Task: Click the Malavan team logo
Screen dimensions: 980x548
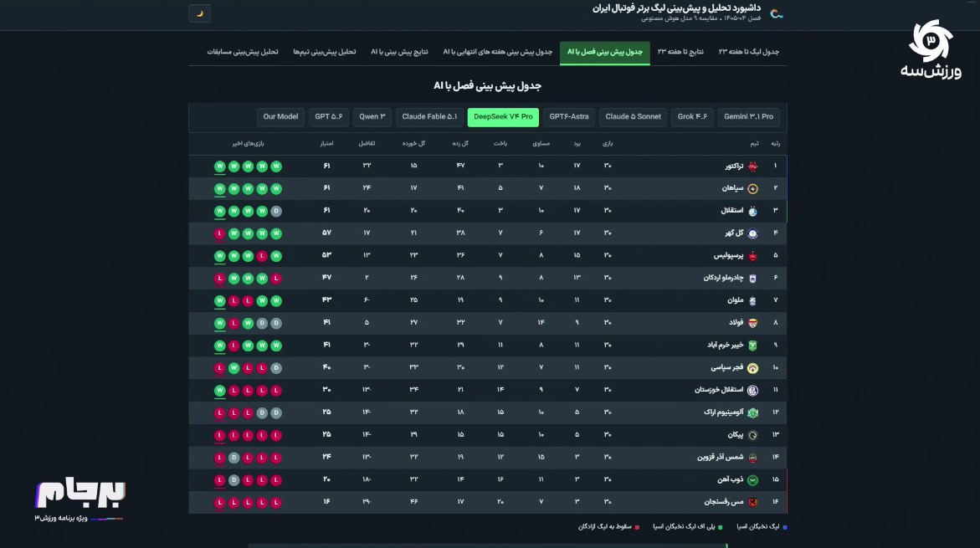Action: point(752,300)
